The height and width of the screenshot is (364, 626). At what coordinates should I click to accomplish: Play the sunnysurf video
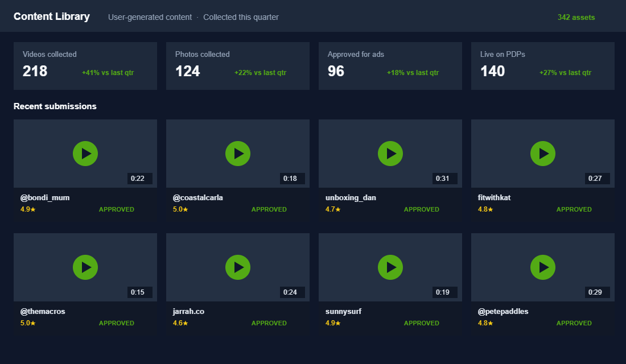coord(390,267)
